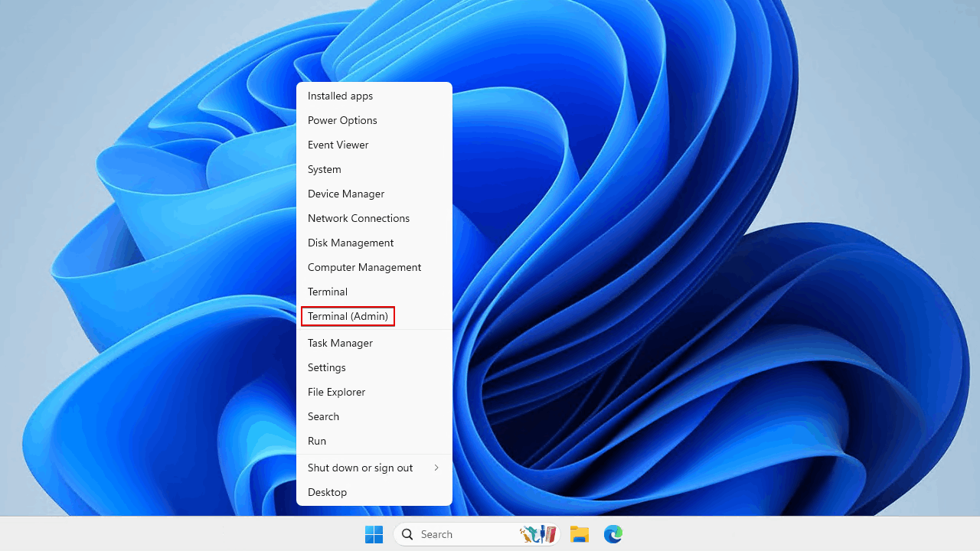
Task: Select Installed apps in the menu
Action: pos(340,96)
